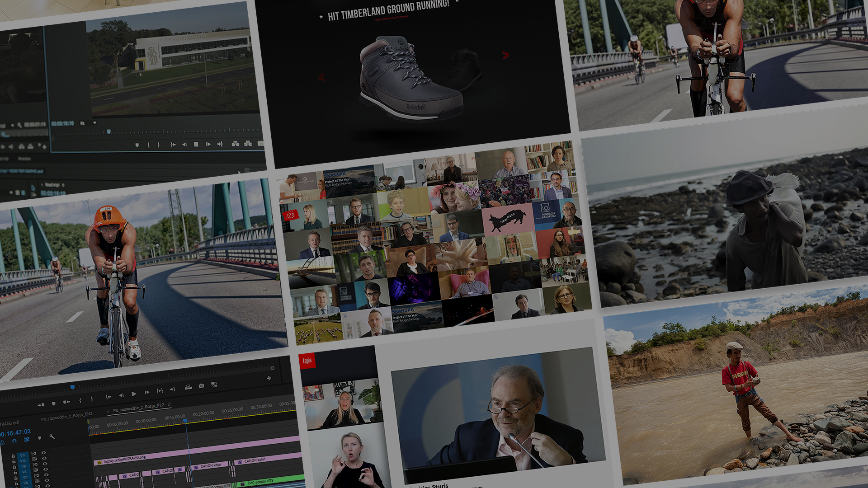
Task: Click Go to In point icon
Action: pos(108,397)
